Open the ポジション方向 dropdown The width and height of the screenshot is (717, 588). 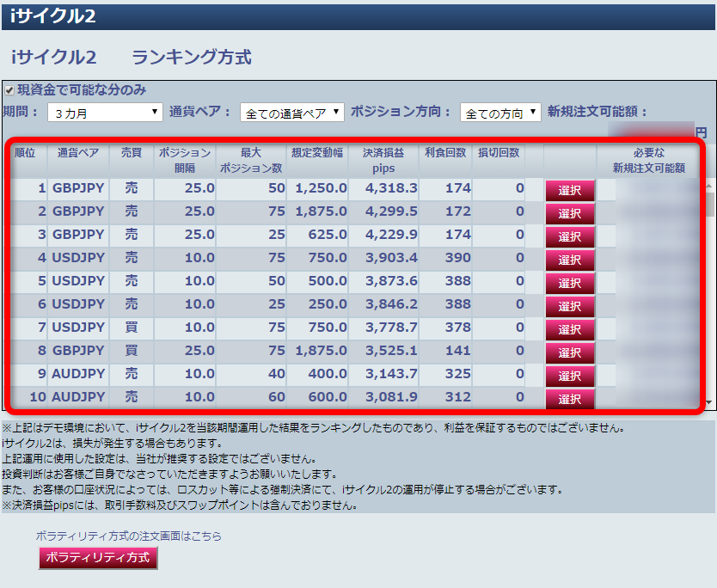pyautogui.click(x=499, y=113)
